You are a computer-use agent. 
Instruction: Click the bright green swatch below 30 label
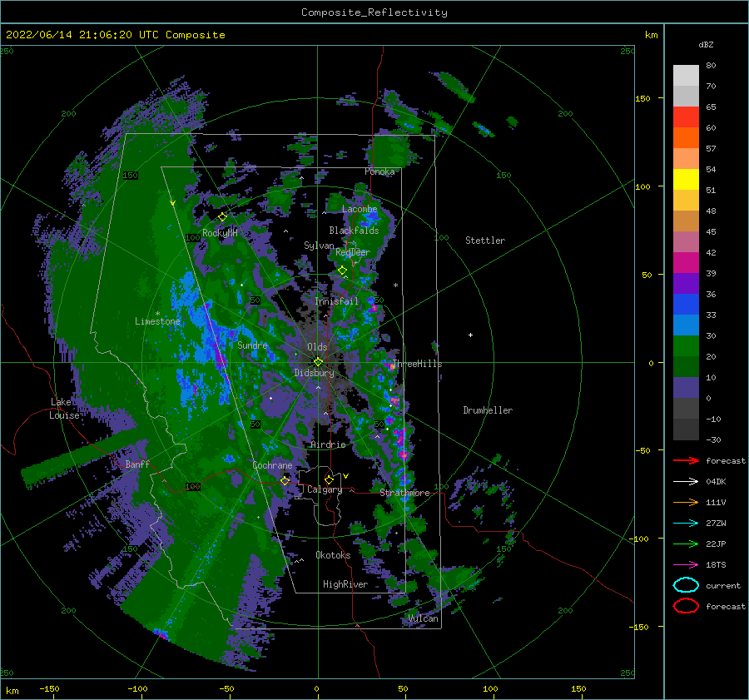point(686,345)
